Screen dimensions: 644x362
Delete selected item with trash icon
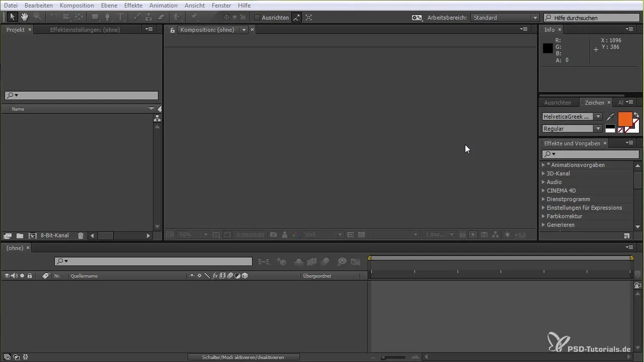tap(80, 235)
